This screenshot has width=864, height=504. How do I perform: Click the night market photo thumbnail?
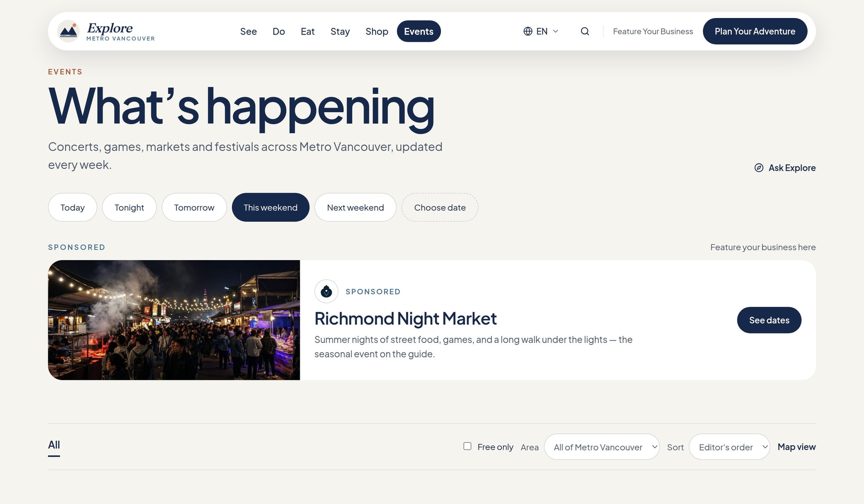coord(174,320)
